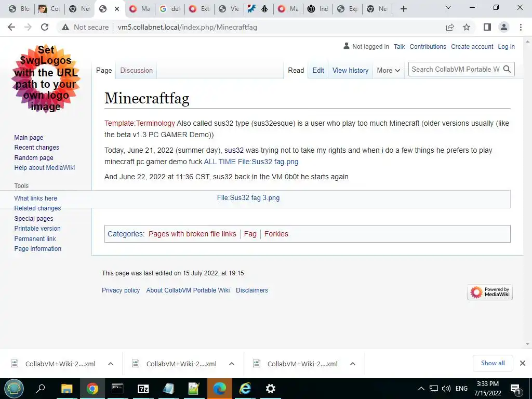Open a new tab with plus button

click(403, 9)
